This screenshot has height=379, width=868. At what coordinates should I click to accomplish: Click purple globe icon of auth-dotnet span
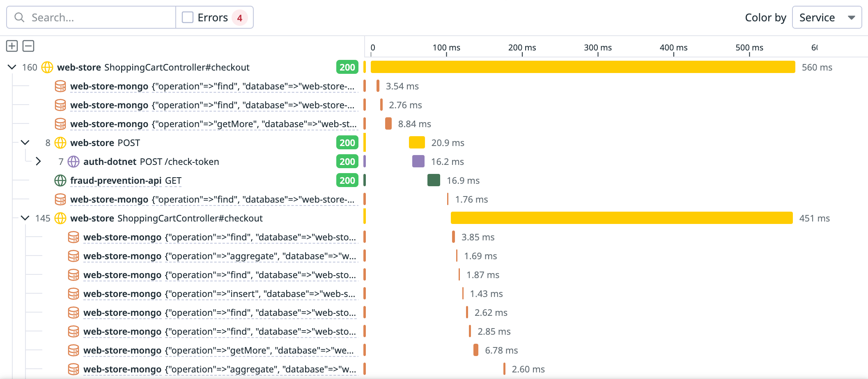73,162
